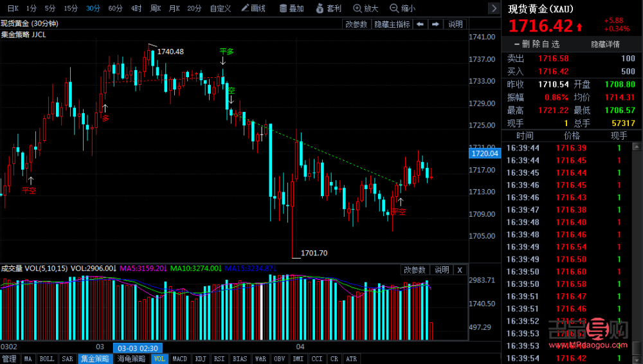The width and height of the screenshot is (643, 364).
Task: Select the RSI indicator tab
Action: 219,359
